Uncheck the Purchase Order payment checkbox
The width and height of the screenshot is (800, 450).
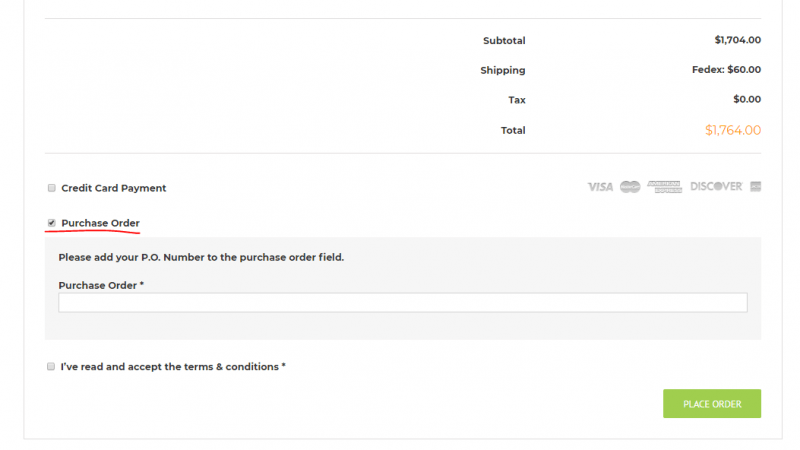pos(52,223)
